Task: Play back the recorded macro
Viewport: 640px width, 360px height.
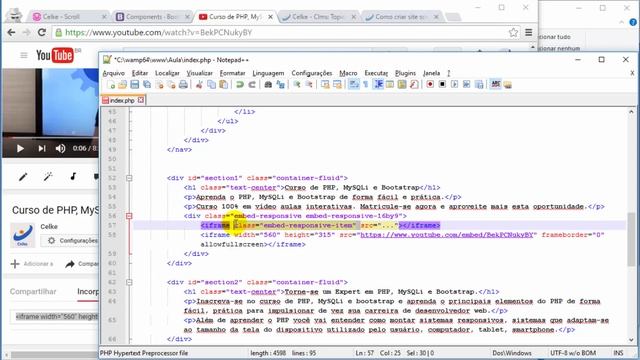Action: point(454,84)
